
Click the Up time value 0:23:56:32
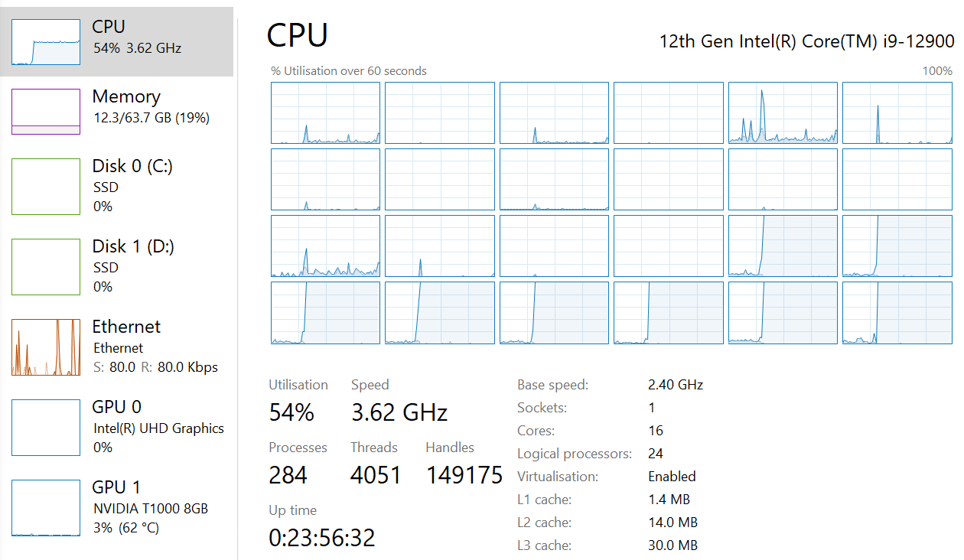[322, 538]
